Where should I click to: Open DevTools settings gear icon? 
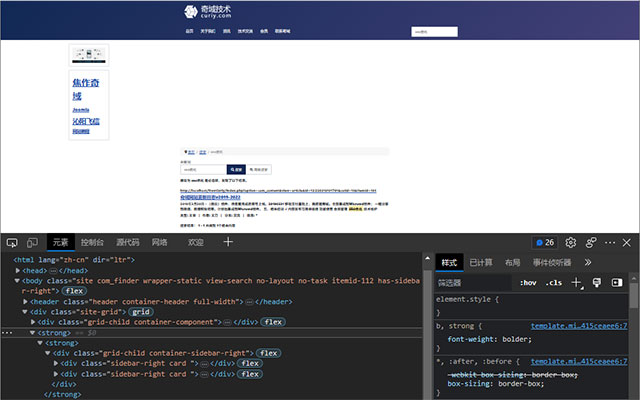[571, 242]
